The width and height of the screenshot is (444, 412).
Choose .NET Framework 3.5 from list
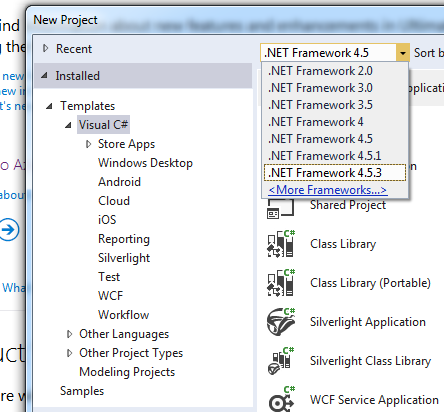pyautogui.click(x=335, y=105)
